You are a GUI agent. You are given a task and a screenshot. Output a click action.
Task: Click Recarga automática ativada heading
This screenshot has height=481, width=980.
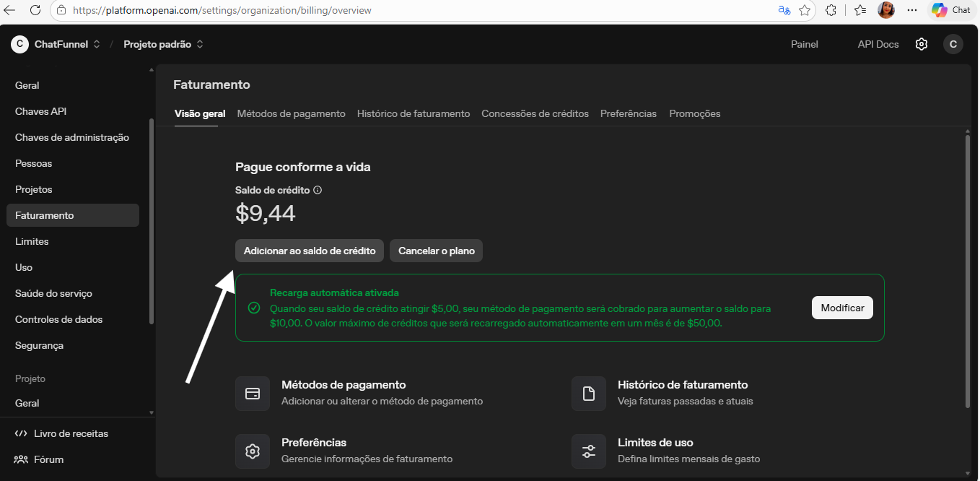point(334,292)
